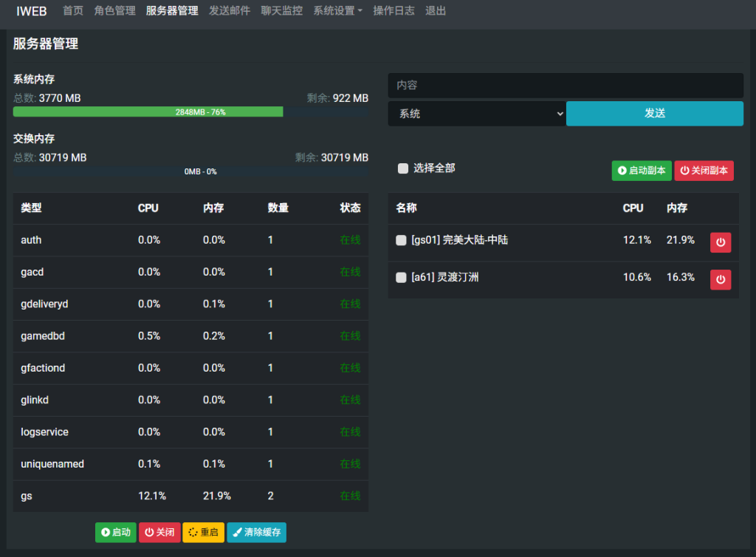Click the [gs01] 完美大陆-中陆 instance name
Image resolution: width=756 pixels, height=557 pixels.
point(459,240)
